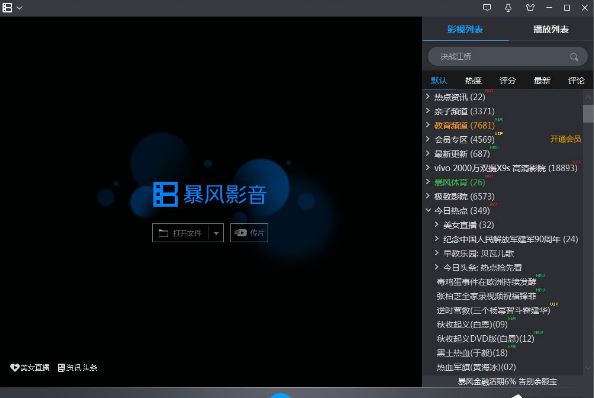The image size is (594, 398).
Task: Select the 逆时营救 movie item
Action: [x=493, y=311]
